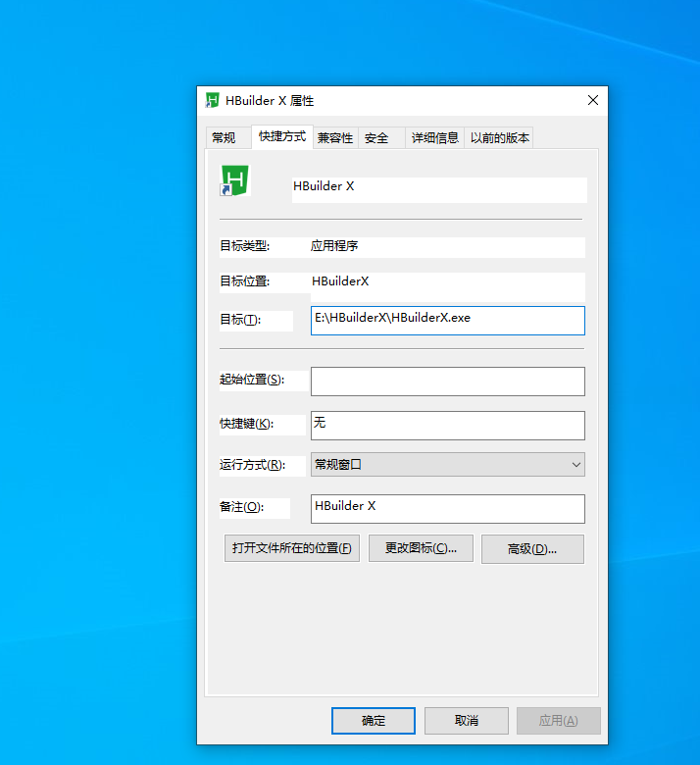
Task: Open the 兼容性 tab
Action: tap(334, 138)
